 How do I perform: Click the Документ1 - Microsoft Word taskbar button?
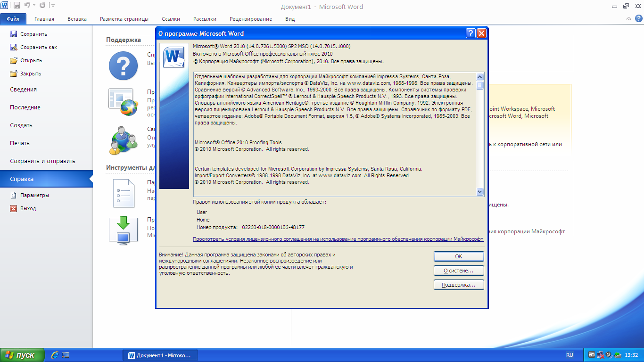(x=160, y=355)
